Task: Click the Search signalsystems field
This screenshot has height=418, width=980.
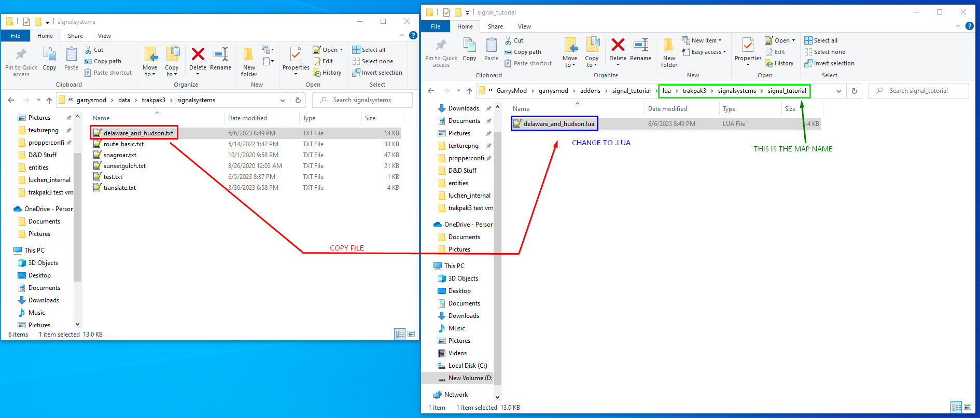Action: (362, 100)
